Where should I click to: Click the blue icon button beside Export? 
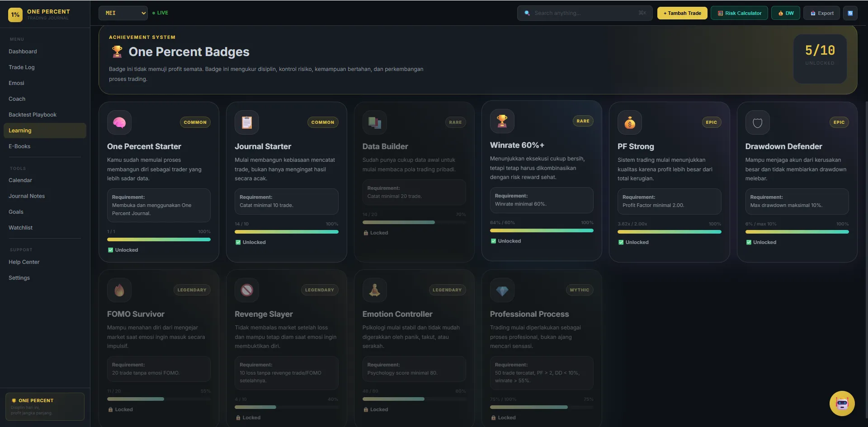[x=850, y=13]
